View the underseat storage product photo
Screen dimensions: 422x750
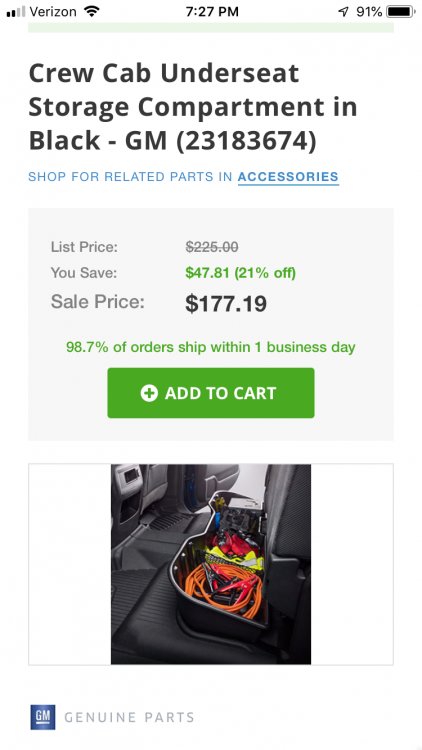(x=211, y=564)
